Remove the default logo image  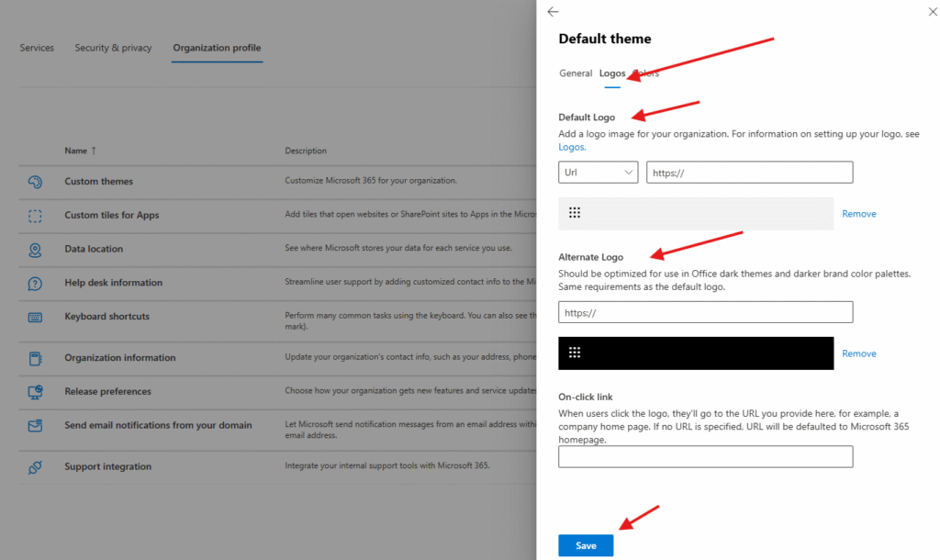click(859, 214)
